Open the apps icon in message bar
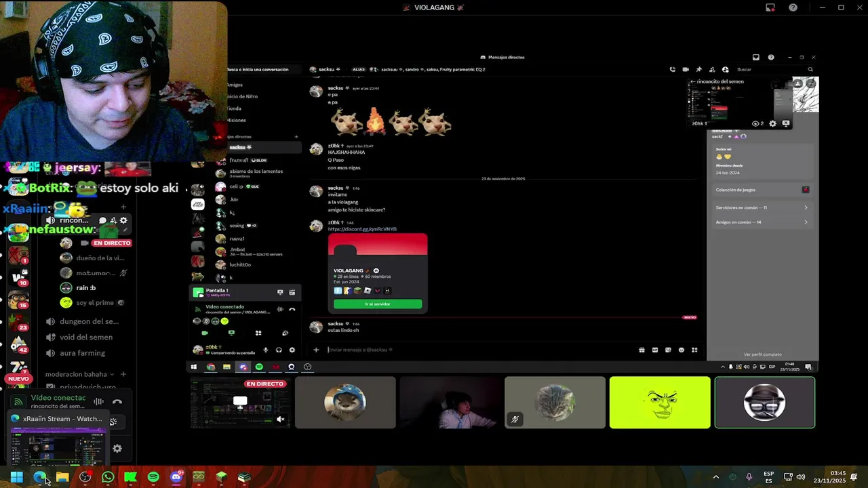The image size is (868, 488). pos(694,350)
